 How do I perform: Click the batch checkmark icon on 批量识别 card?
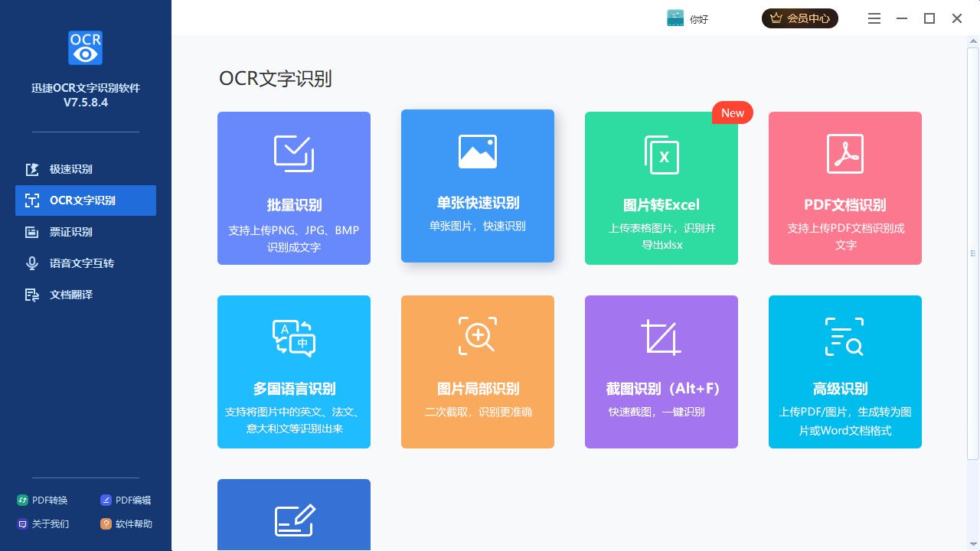[294, 153]
